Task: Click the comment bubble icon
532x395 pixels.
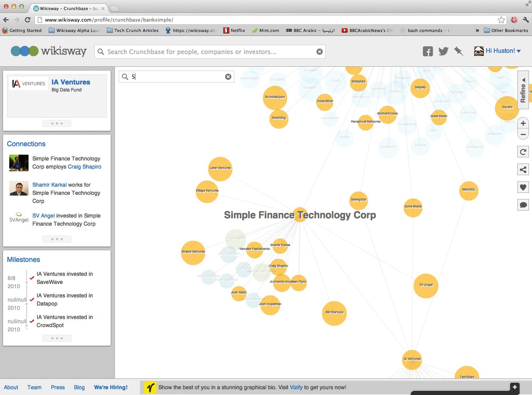Action: click(x=523, y=205)
